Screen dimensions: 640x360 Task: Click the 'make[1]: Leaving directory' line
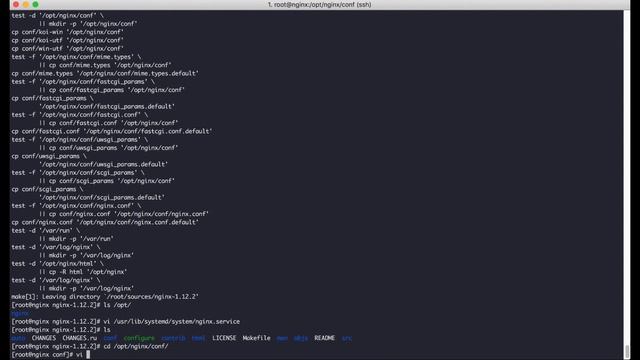(105, 297)
